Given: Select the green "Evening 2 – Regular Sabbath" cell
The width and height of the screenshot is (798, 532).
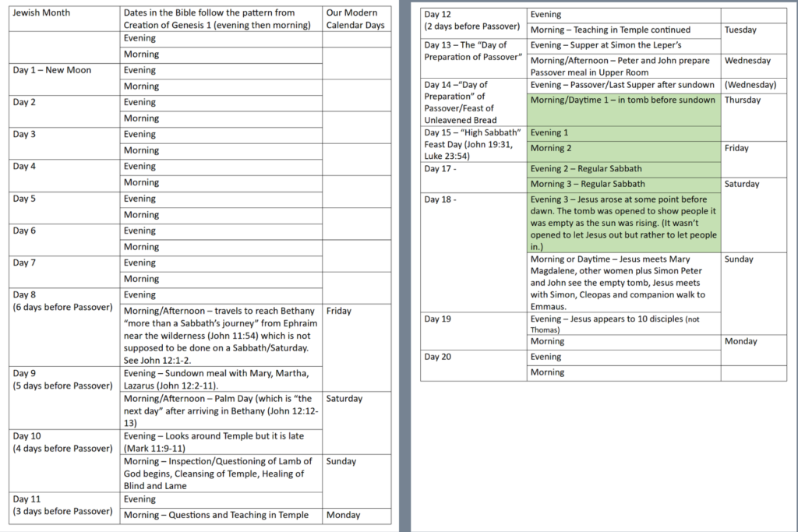Looking at the screenshot, I should tap(623, 169).
